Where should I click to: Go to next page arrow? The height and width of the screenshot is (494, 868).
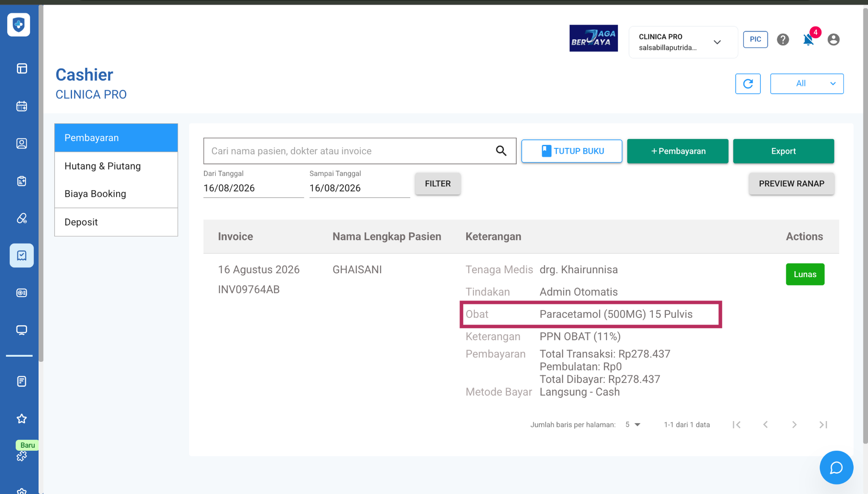tap(794, 425)
